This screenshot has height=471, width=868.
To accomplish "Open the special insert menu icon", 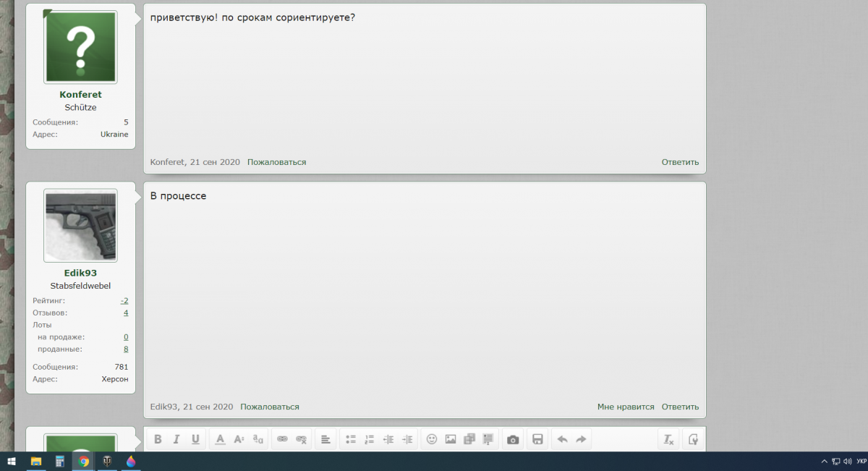I will tap(488, 439).
